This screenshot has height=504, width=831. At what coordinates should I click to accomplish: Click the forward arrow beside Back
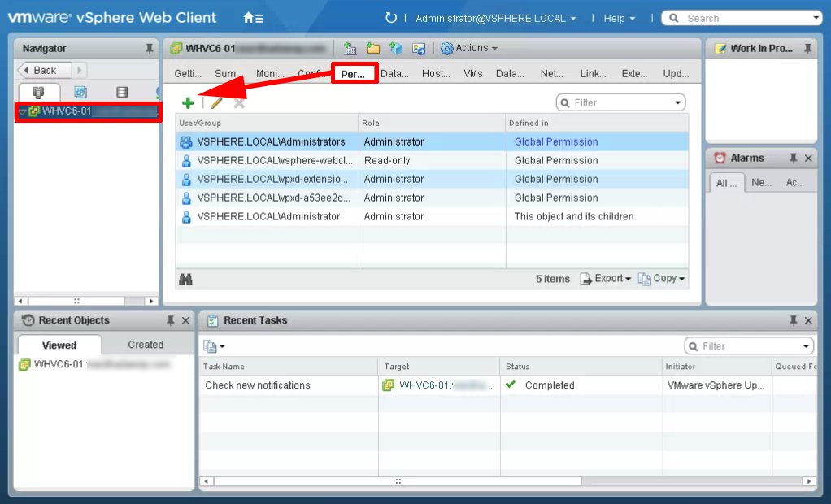pos(80,70)
